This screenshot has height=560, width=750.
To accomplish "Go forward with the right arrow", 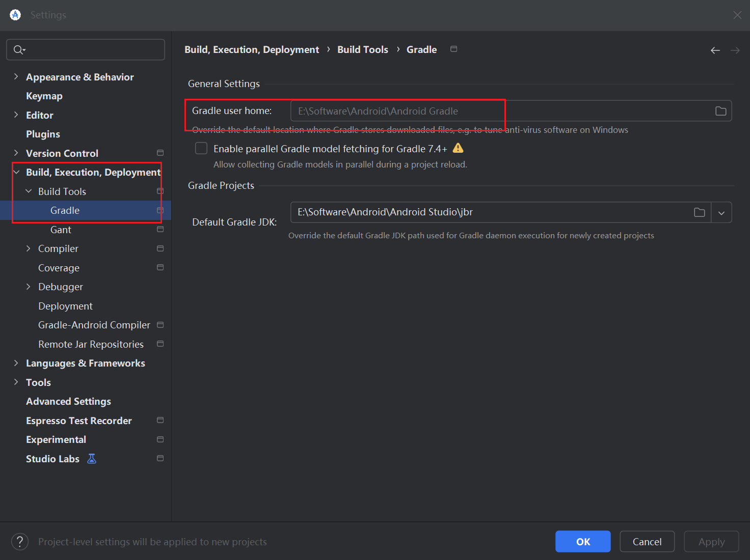I will [735, 50].
